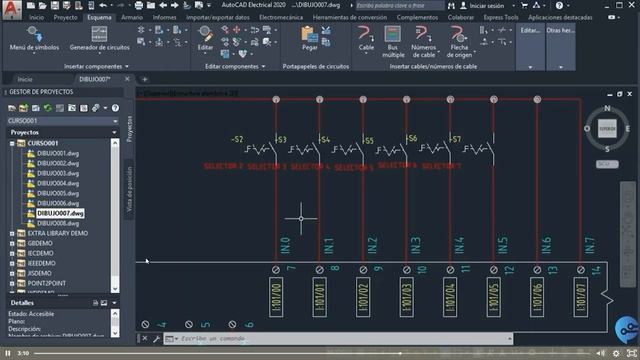This screenshot has height=360, width=640.
Task: Open the Proyecto ribbon tab
Action: 65,18
